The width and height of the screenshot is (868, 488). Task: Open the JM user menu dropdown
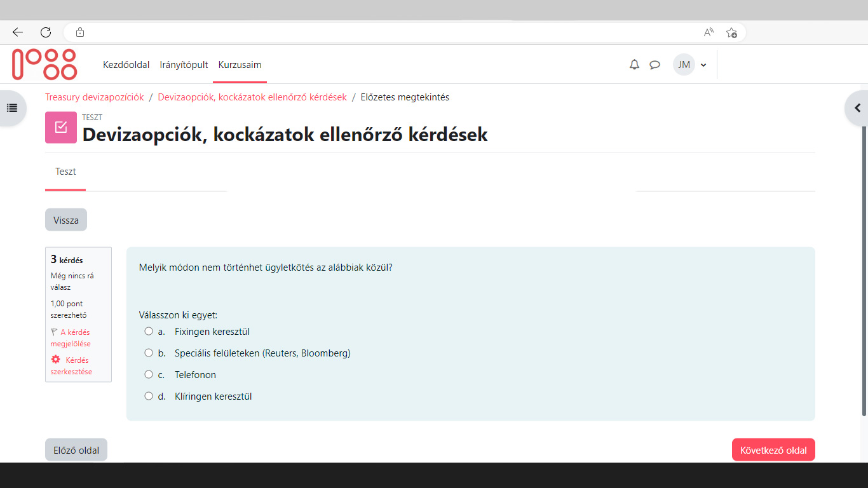pyautogui.click(x=690, y=65)
